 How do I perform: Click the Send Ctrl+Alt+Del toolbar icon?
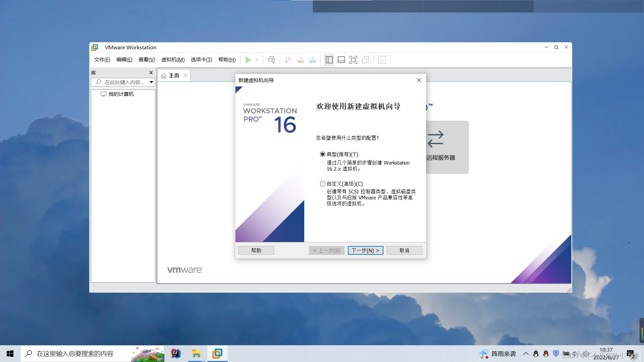pyautogui.click(x=271, y=60)
